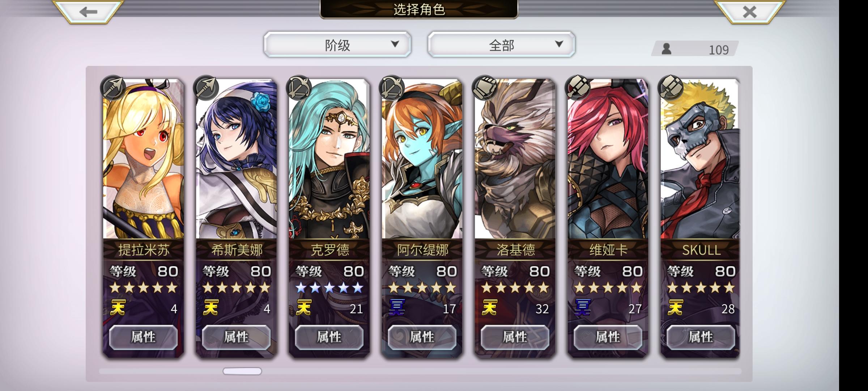
Task: Click the axe weapon icon on SKULL card
Action: pyautogui.click(x=671, y=88)
